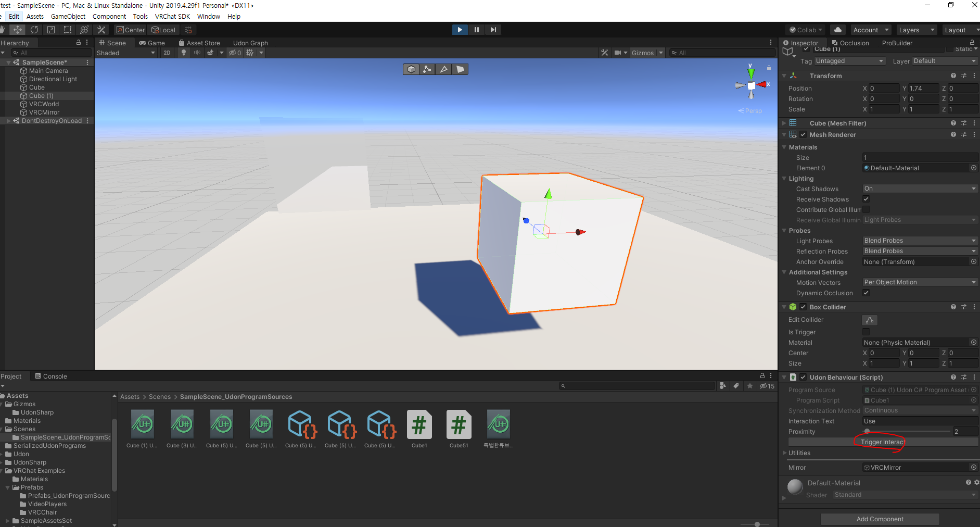Open the VRChat SDK menu

(172, 16)
